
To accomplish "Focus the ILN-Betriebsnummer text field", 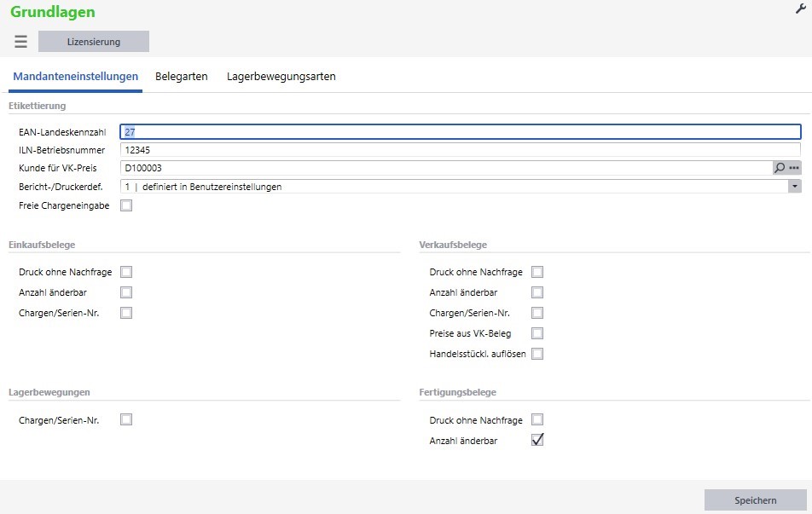I will pos(461,150).
